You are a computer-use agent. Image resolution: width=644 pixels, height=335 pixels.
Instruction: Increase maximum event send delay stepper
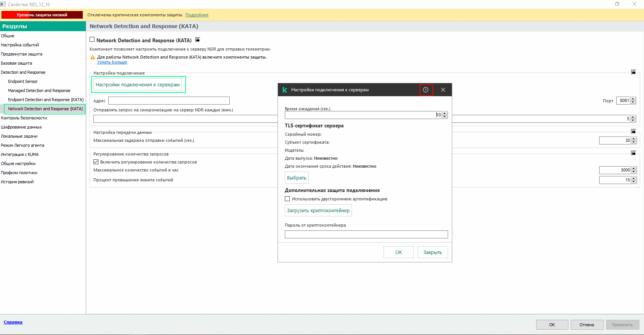(x=633, y=139)
